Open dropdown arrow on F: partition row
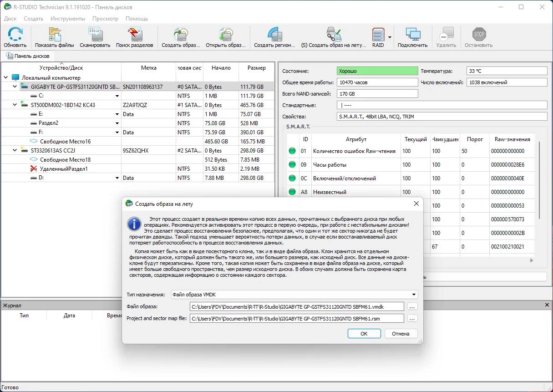Viewport: 553px width, 392px height. [117, 132]
